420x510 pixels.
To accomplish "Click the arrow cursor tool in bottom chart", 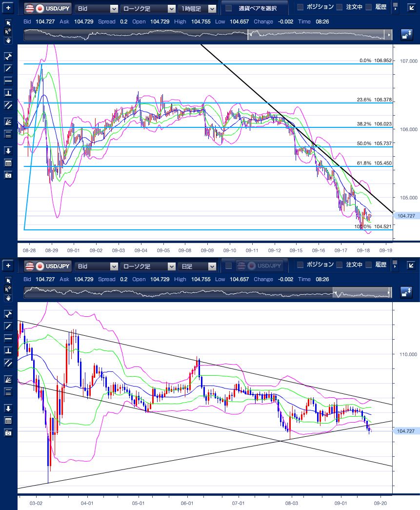I will [x=8, y=281].
